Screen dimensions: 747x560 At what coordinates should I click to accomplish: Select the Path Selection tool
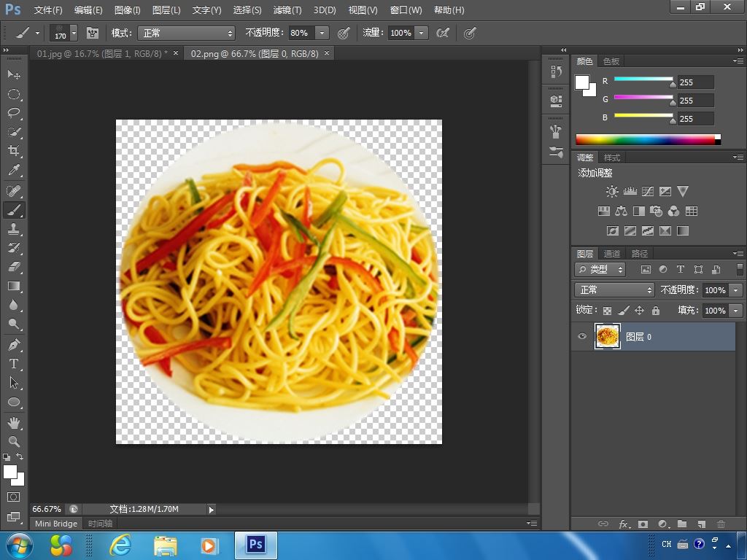click(x=14, y=383)
